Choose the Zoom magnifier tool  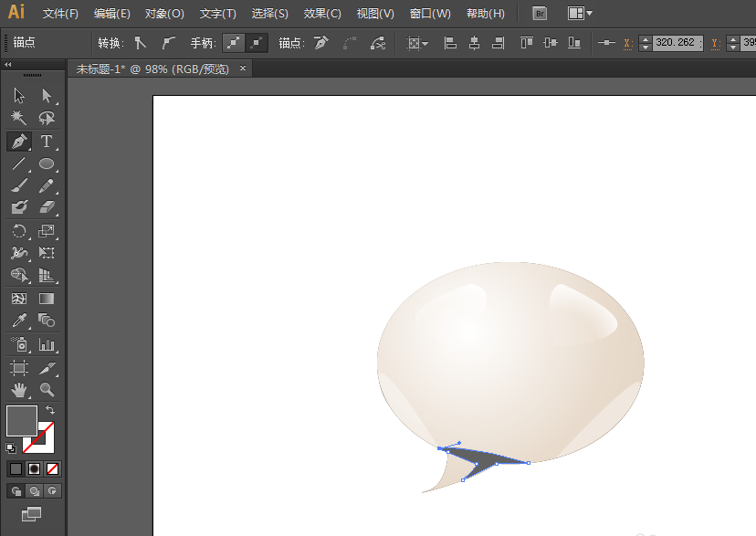47,390
